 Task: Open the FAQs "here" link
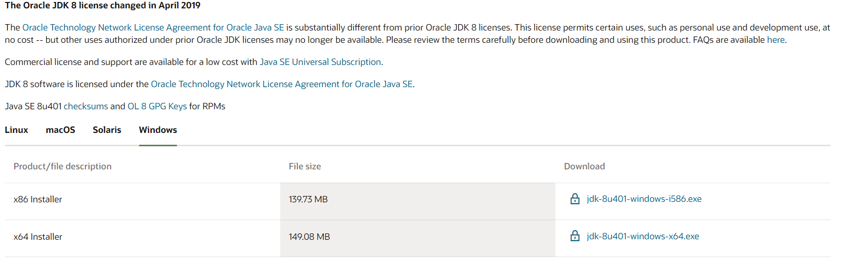pos(776,40)
